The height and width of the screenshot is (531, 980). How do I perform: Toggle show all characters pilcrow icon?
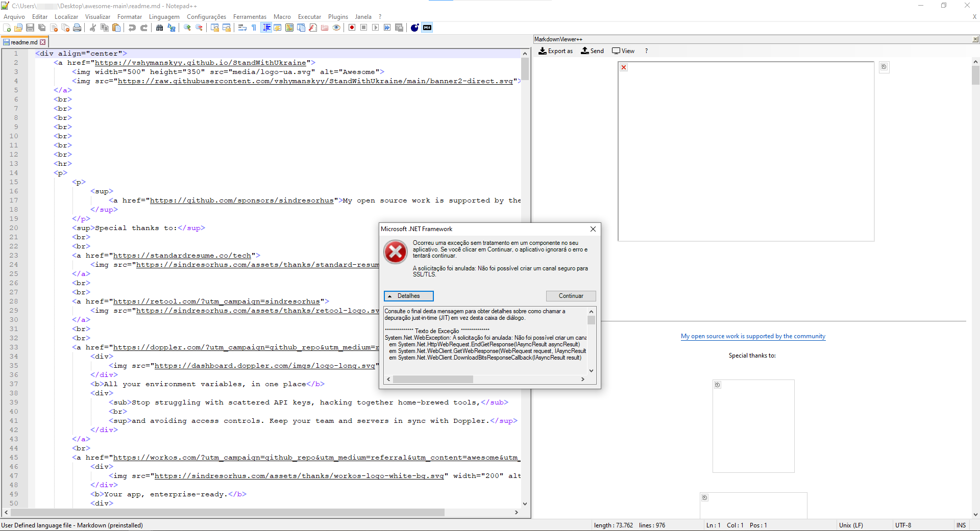pyautogui.click(x=254, y=28)
